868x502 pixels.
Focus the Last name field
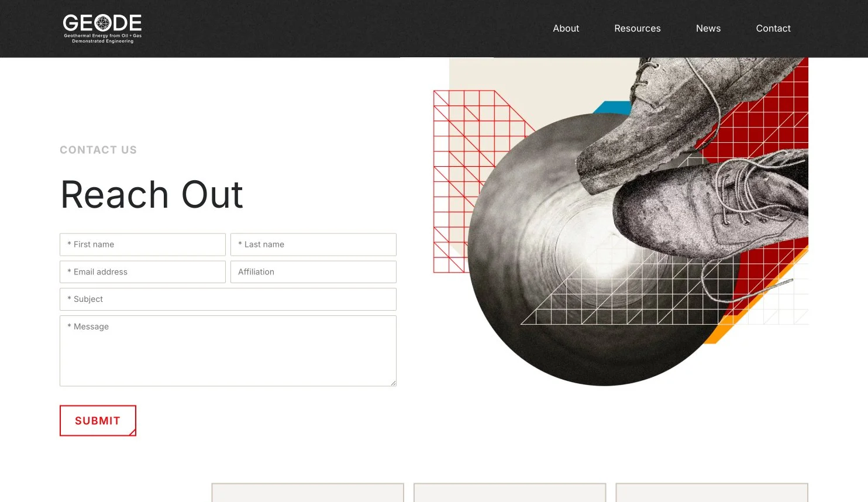tap(314, 245)
